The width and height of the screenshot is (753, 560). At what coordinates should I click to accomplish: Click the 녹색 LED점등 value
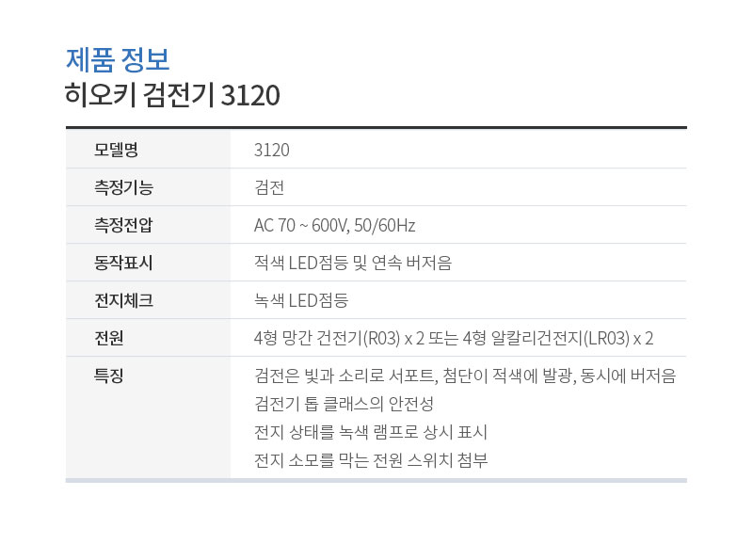tap(301, 300)
